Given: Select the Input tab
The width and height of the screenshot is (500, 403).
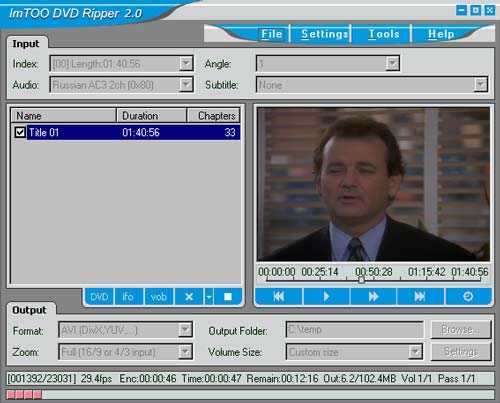Looking at the screenshot, I should coord(26,44).
